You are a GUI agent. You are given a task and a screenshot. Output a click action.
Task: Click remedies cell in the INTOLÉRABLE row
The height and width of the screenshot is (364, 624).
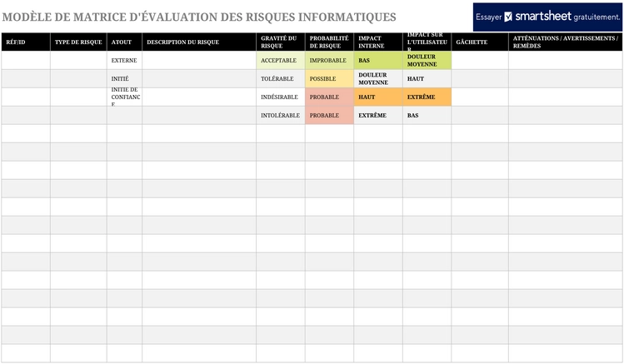(566, 116)
